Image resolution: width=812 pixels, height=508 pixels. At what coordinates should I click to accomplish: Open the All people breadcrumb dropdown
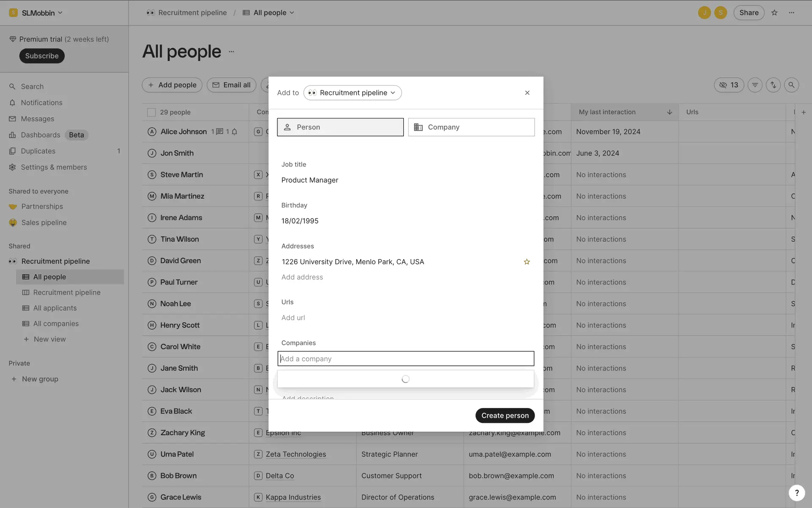tap(269, 13)
